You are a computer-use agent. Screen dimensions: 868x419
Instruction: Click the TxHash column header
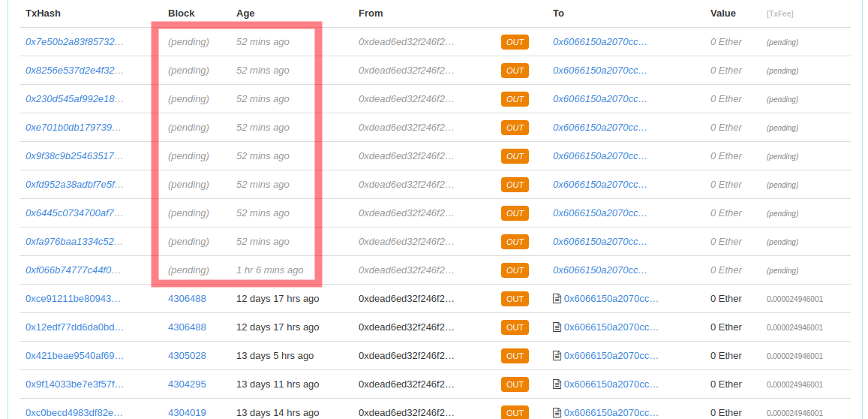pyautogui.click(x=44, y=14)
